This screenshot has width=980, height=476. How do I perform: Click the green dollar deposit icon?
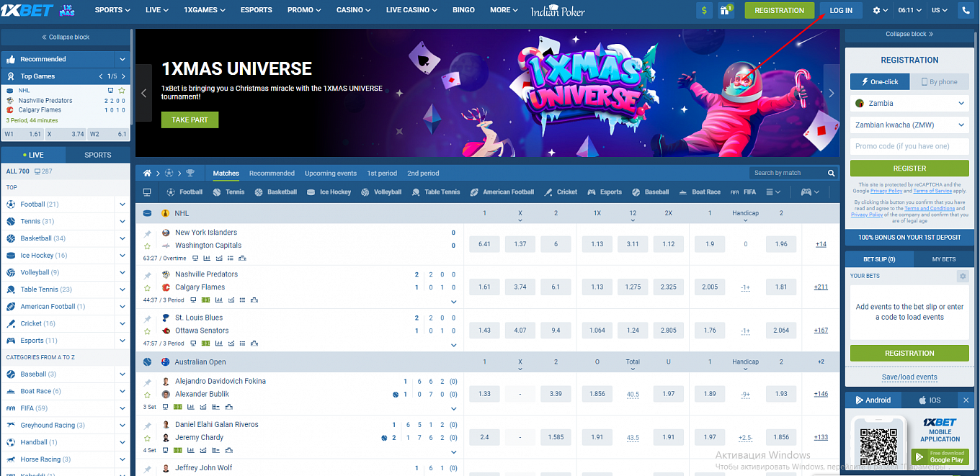(704, 10)
